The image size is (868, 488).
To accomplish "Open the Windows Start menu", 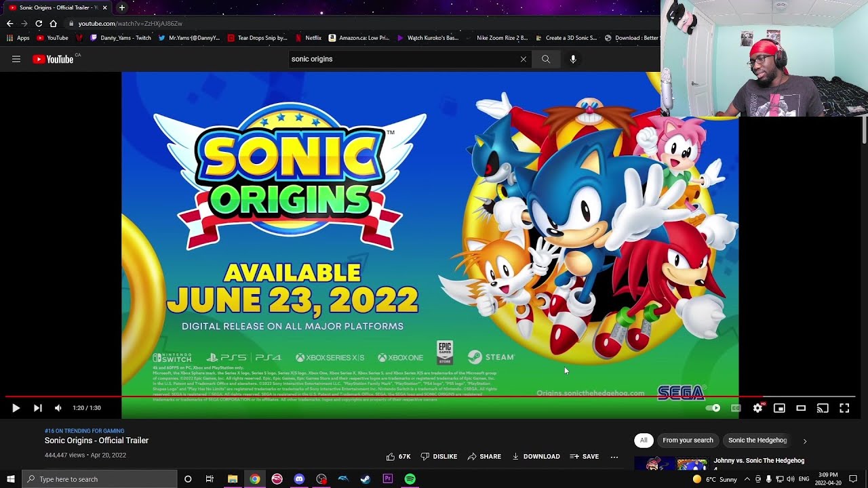I will tap(11, 479).
